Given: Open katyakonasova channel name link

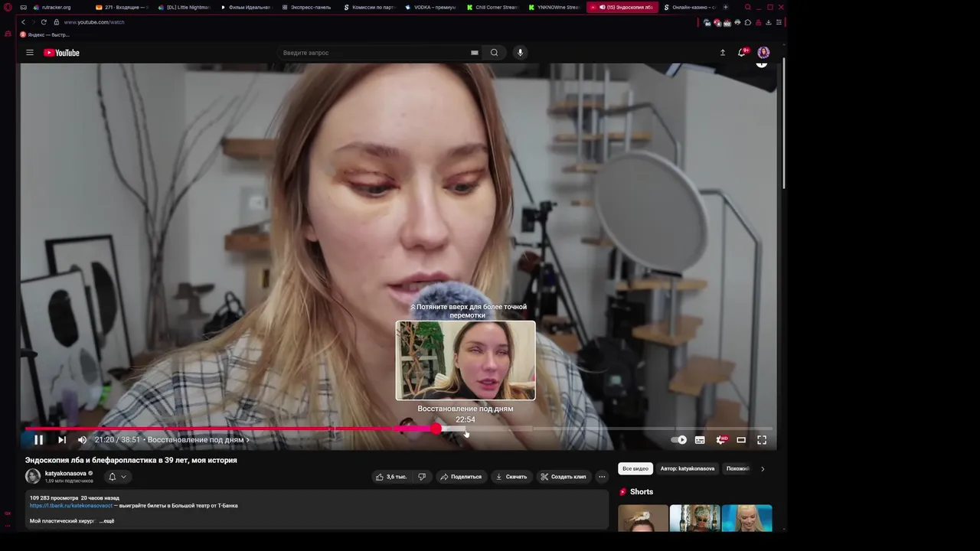Looking at the screenshot, I should click(66, 473).
